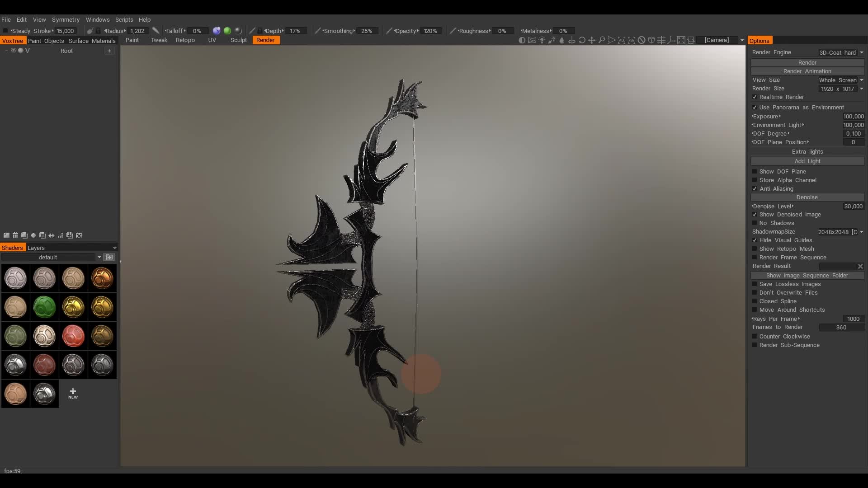Click the Rays Per Frame input field
Viewport: 868px width, 488px height.
coord(853,319)
